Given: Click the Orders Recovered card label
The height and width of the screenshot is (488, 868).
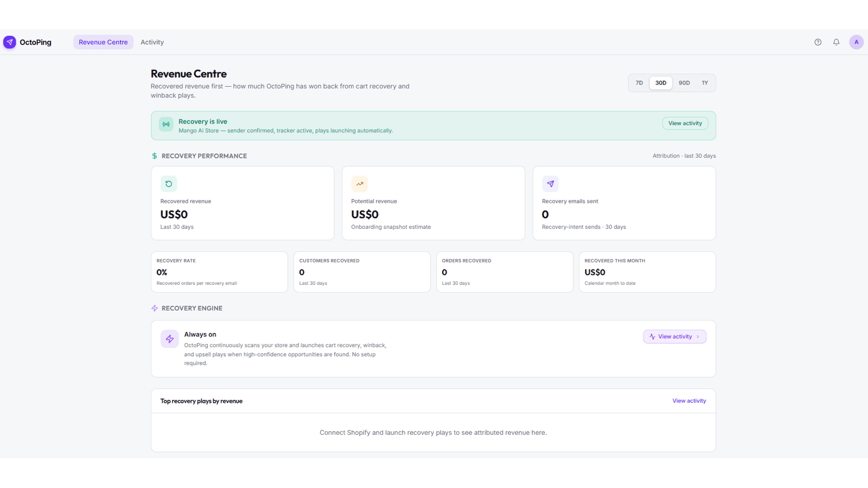Looking at the screenshot, I should (467, 261).
